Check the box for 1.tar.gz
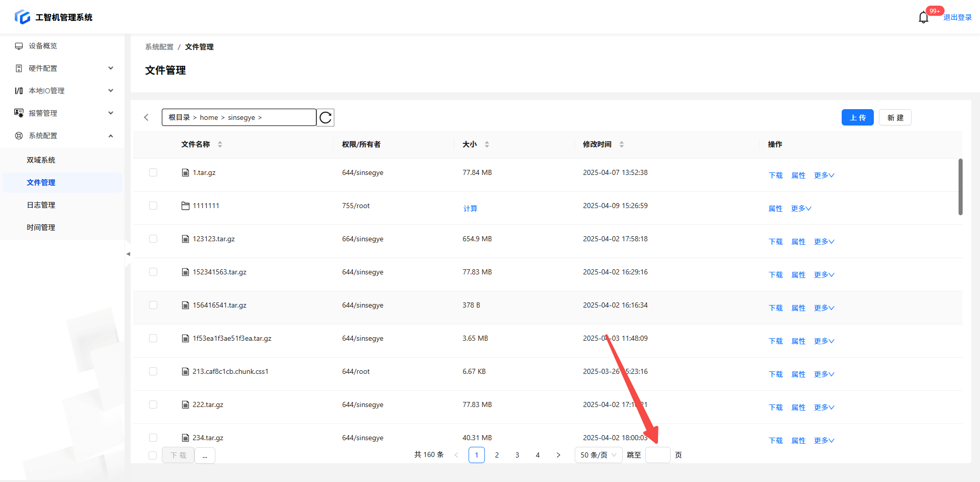This screenshot has height=482, width=980. click(x=153, y=173)
